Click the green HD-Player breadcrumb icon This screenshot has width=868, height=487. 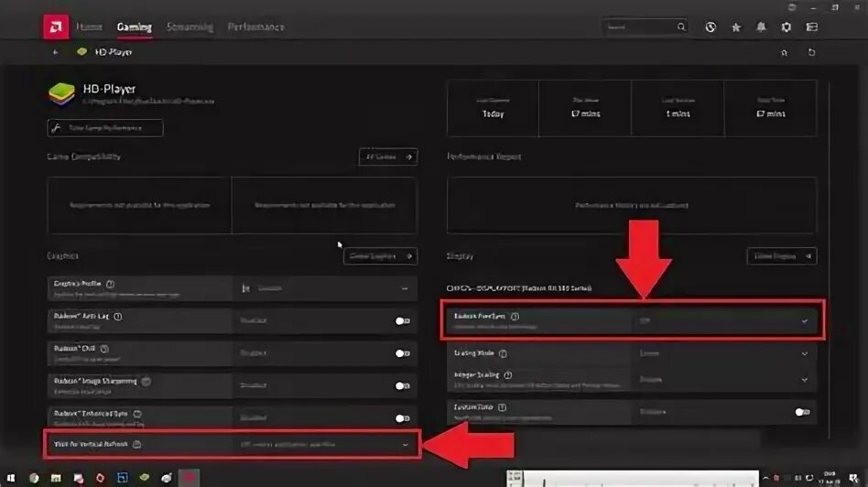pos(81,51)
